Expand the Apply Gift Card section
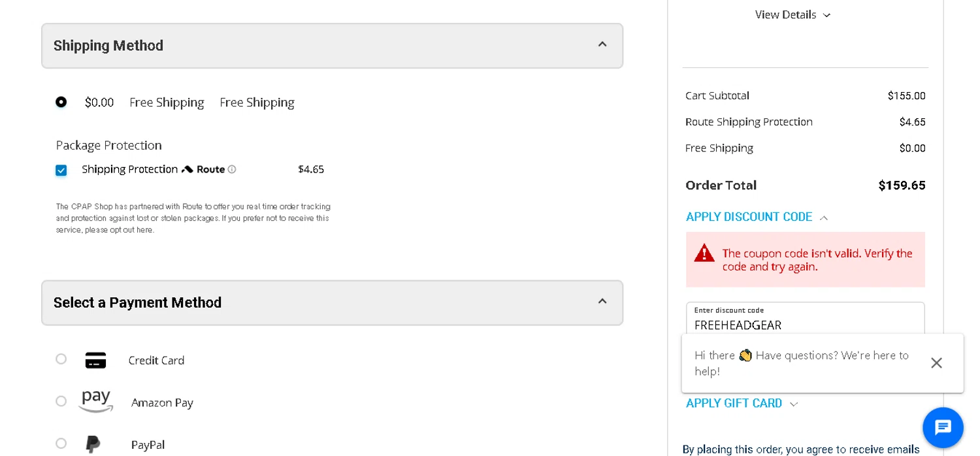This screenshot has width=980, height=456. (x=742, y=403)
